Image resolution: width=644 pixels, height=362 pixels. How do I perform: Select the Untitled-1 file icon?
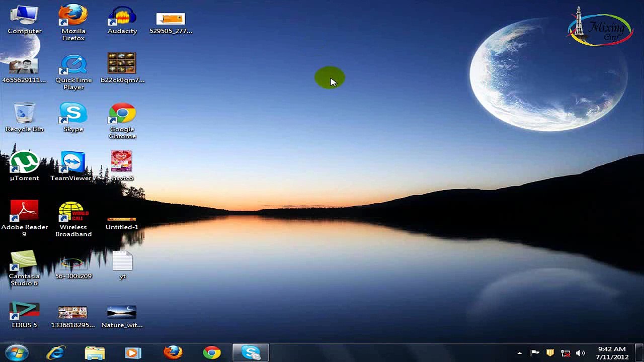pyautogui.click(x=122, y=224)
